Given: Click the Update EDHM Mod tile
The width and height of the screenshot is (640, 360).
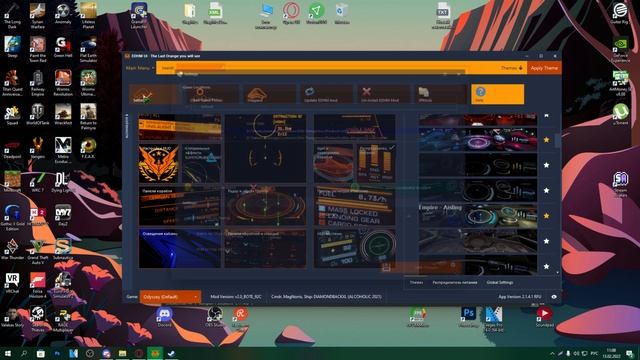Looking at the screenshot, I should click(x=327, y=94).
